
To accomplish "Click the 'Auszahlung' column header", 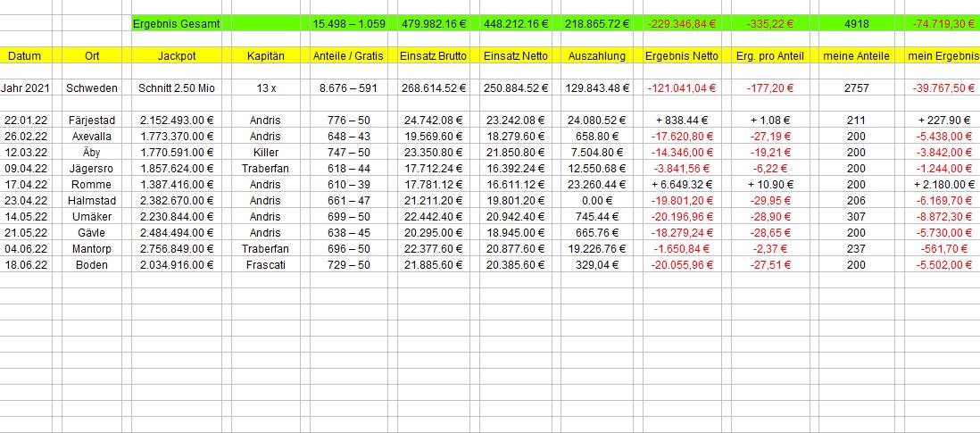I will pos(597,55).
